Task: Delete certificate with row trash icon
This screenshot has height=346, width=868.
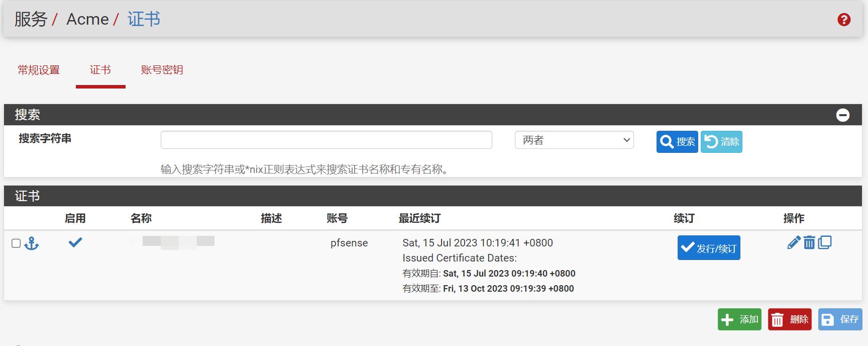Action: pyautogui.click(x=809, y=243)
